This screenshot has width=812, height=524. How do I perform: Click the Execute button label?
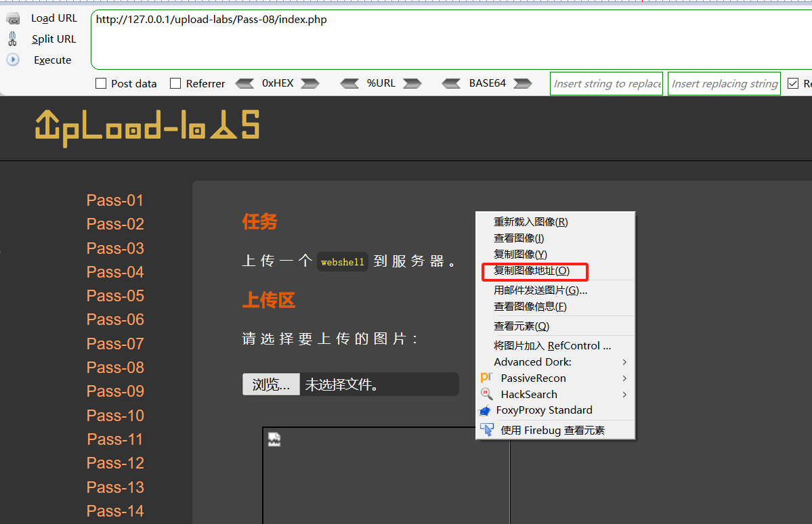click(52, 60)
